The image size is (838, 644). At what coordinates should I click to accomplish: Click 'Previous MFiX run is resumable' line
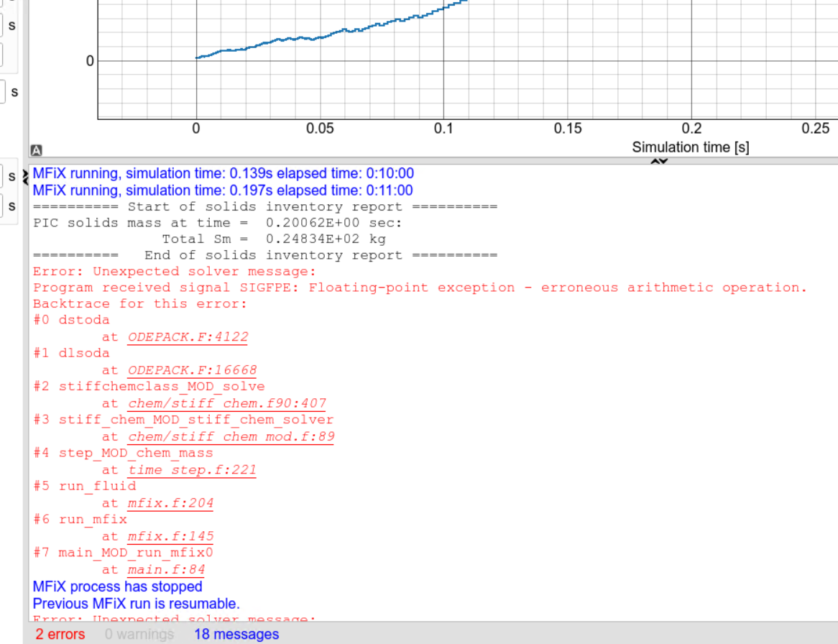pos(136,604)
